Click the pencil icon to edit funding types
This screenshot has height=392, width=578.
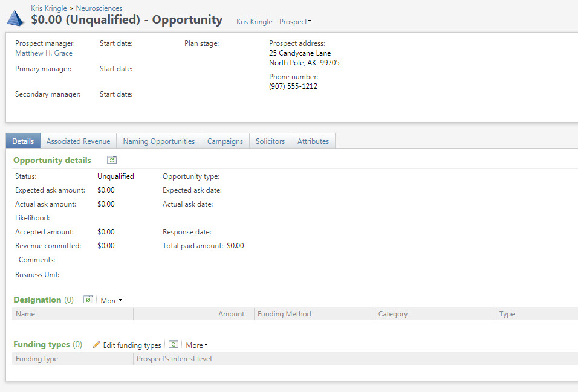pyautogui.click(x=97, y=345)
